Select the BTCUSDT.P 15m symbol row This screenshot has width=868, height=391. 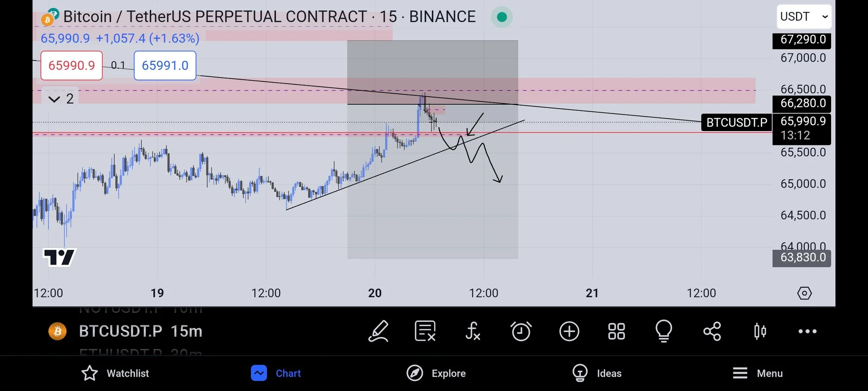141,331
